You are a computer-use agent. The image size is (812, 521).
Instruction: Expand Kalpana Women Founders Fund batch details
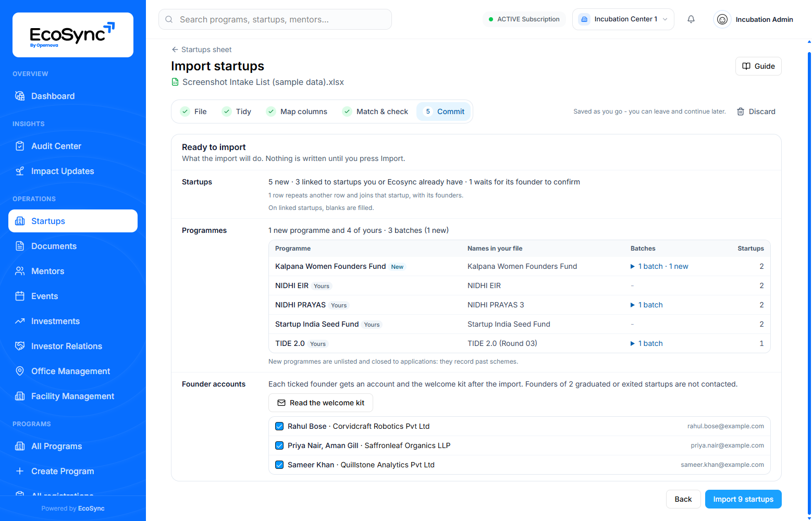(659, 266)
